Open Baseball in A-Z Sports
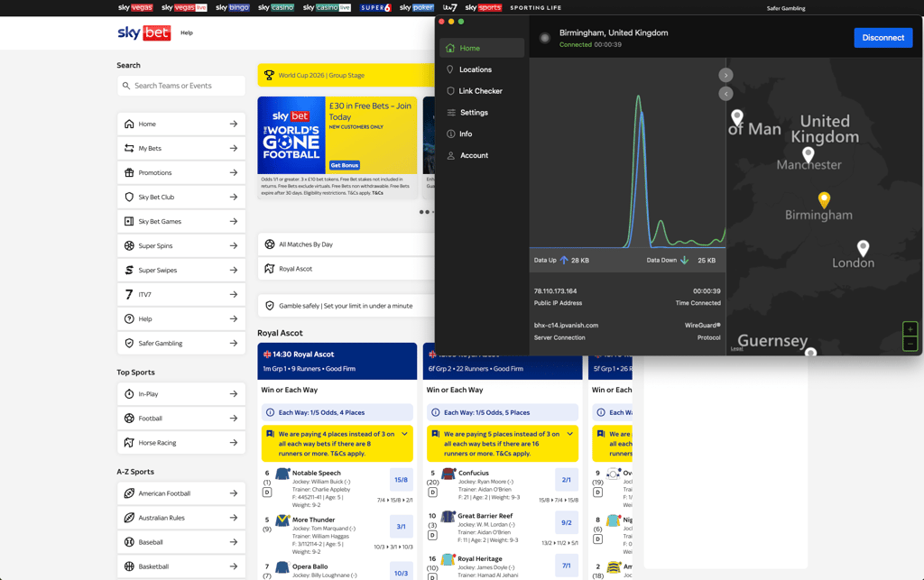The width and height of the screenshot is (924, 580). point(180,542)
